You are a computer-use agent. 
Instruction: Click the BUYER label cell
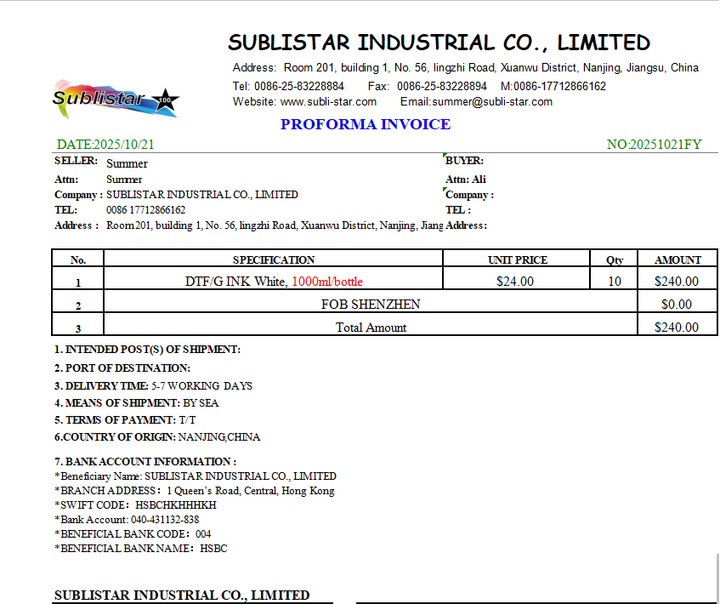[x=465, y=161]
